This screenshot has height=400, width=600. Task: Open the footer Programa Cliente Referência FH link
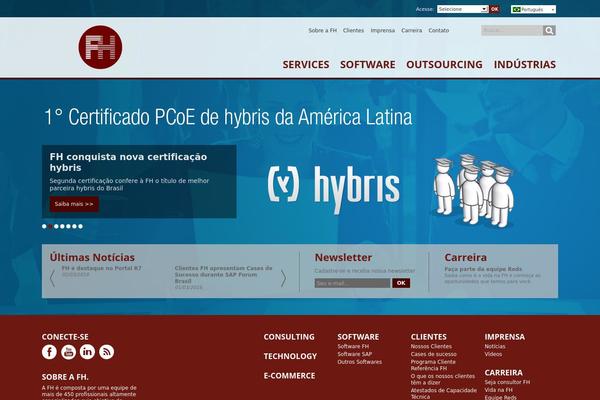tap(433, 365)
